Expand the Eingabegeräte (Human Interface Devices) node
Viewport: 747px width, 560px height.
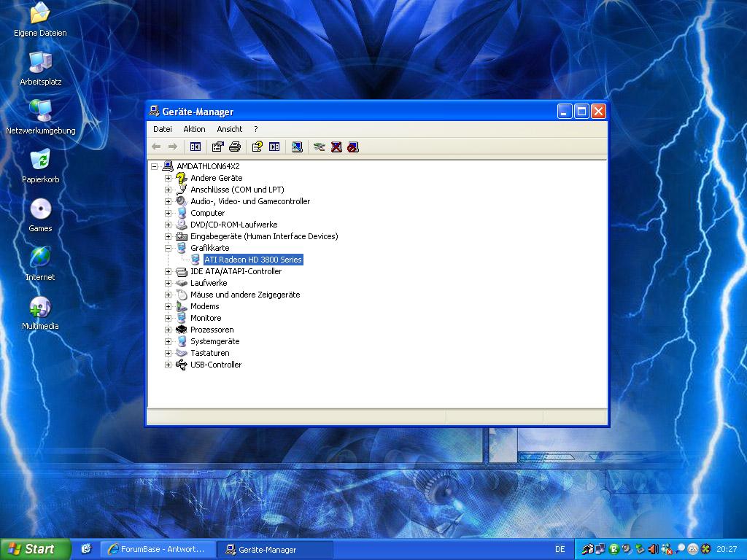point(168,236)
